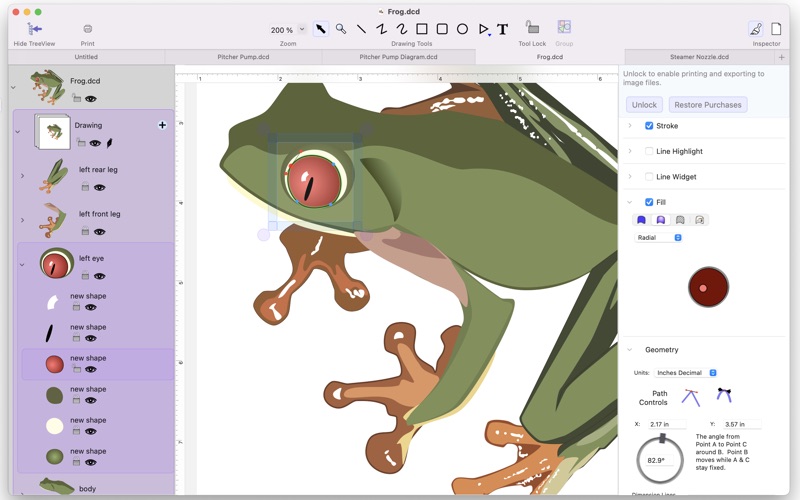
Task: Click lock icon of left eye group
Action: [x=85, y=276]
